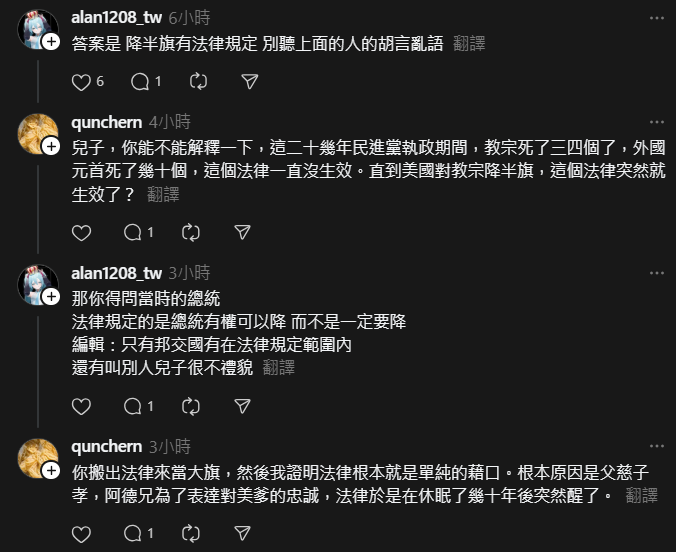The image size is (676, 552).
Task: Follow qunchern via plus badge on bottom avatar
Action: tap(51, 470)
